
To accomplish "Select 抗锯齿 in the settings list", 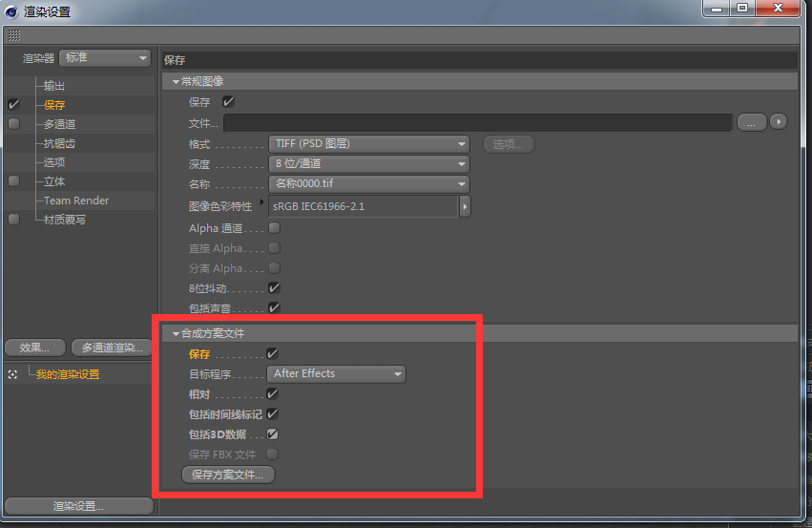I will (x=59, y=143).
